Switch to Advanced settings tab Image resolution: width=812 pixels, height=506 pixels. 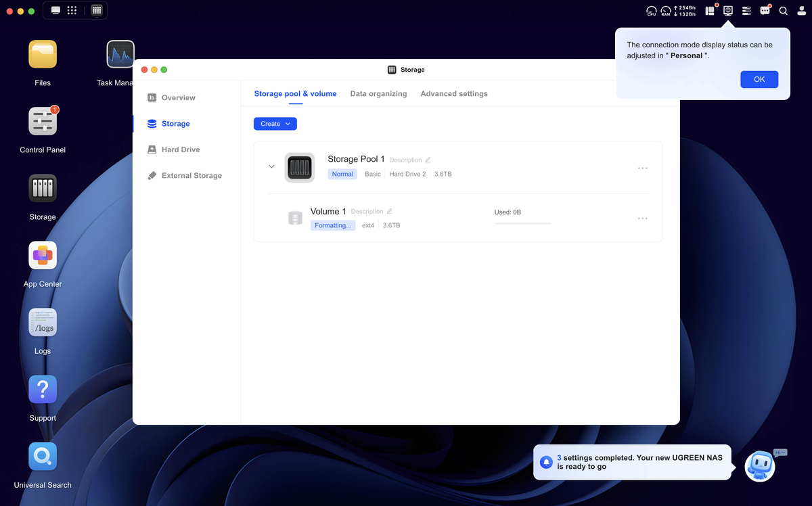point(454,94)
